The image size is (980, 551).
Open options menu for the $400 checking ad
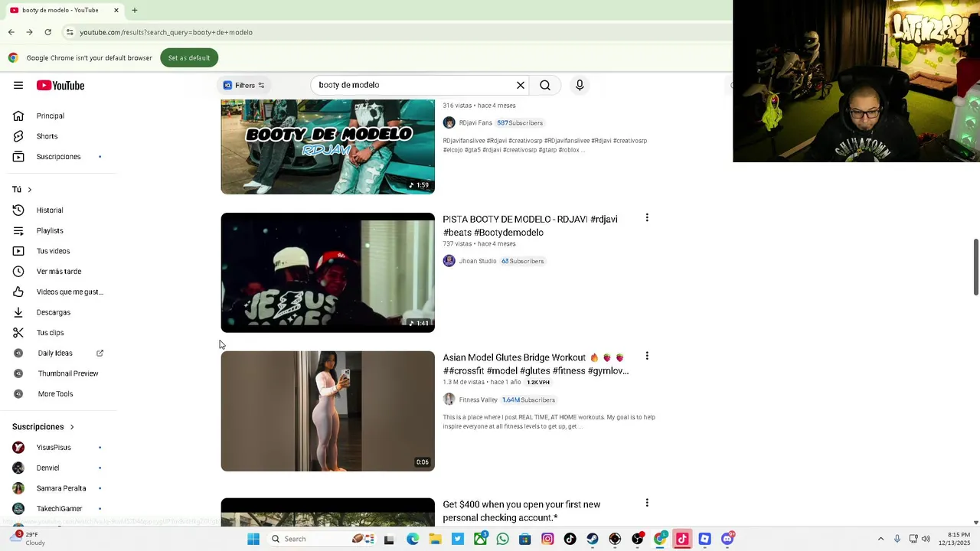[647, 503]
